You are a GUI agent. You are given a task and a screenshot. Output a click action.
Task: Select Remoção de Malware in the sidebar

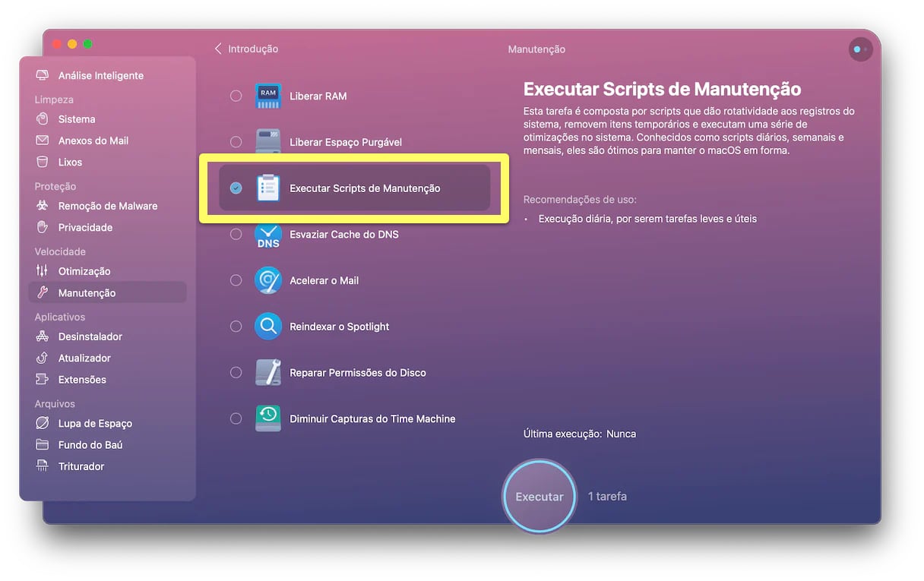(107, 206)
